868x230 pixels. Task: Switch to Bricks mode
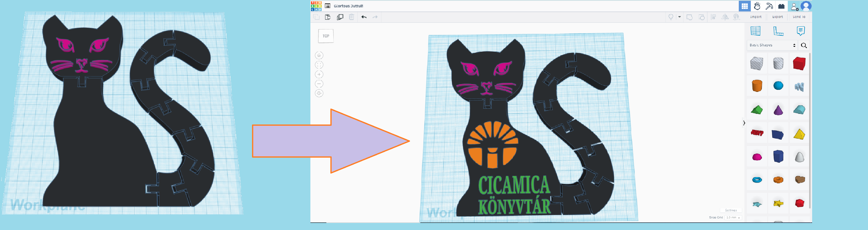coord(781,6)
